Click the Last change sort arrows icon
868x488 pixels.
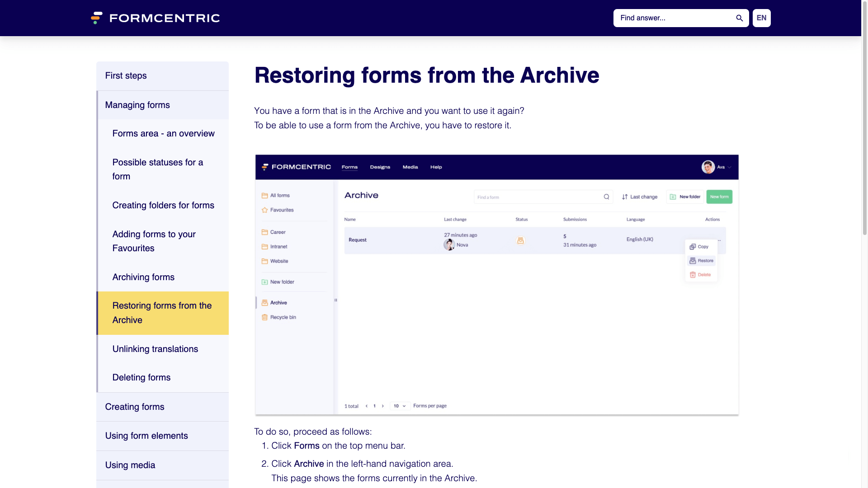click(x=624, y=197)
